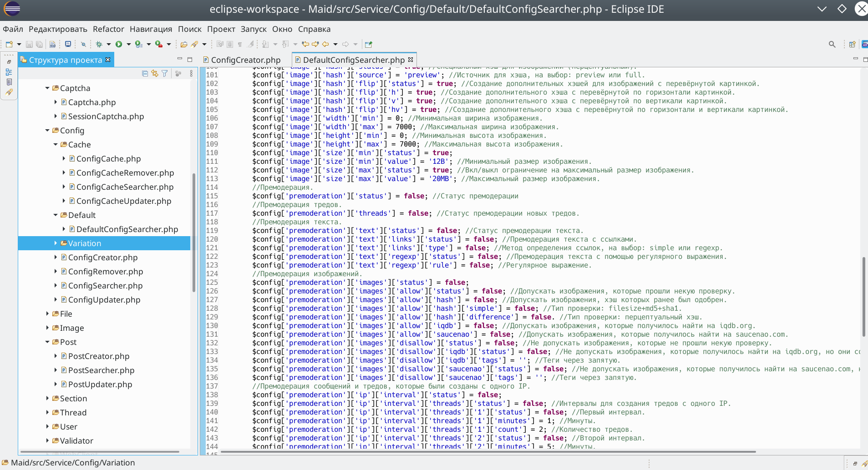The height and width of the screenshot is (470, 868).
Task: Select SessionCaptcha.php in tree
Action: point(106,116)
